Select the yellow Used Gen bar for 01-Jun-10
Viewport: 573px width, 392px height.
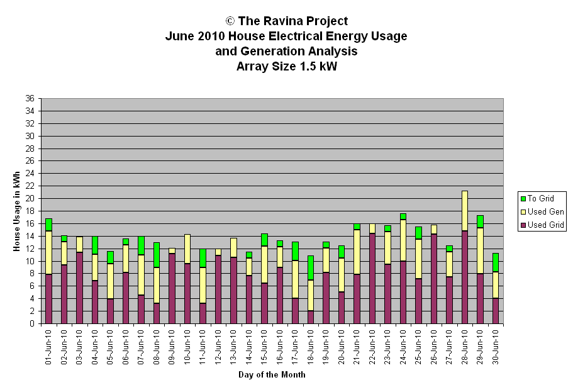point(48,253)
